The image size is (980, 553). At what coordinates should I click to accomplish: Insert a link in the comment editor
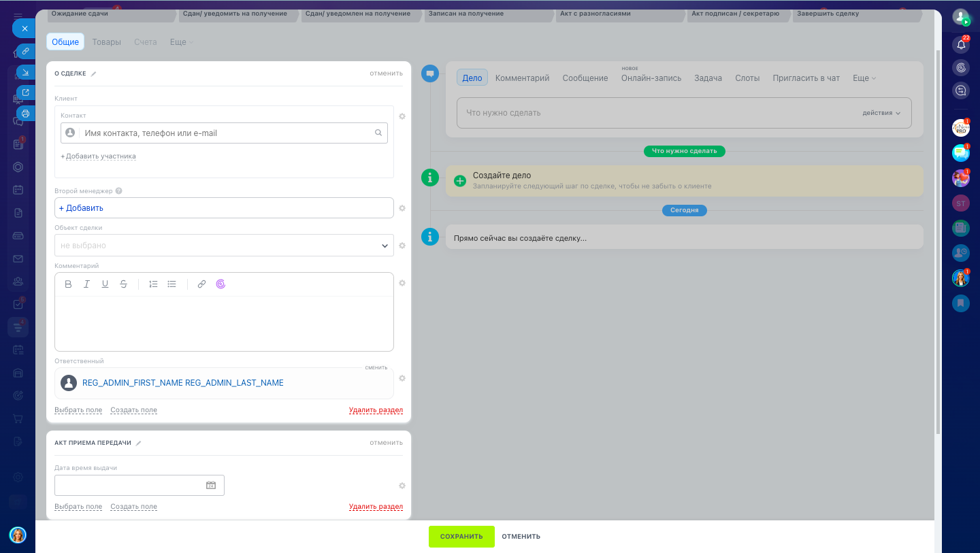201,284
